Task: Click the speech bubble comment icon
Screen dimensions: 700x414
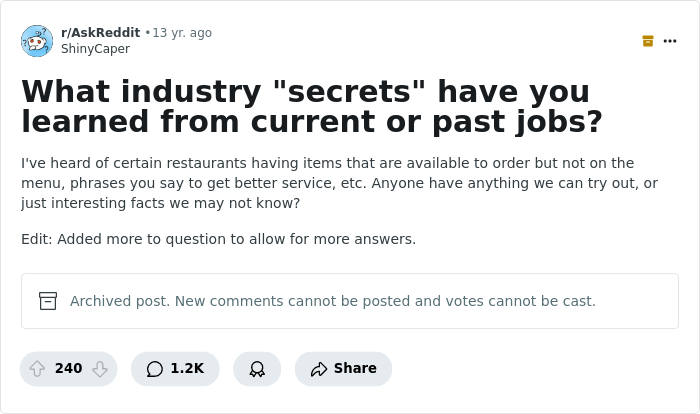Action: point(154,369)
